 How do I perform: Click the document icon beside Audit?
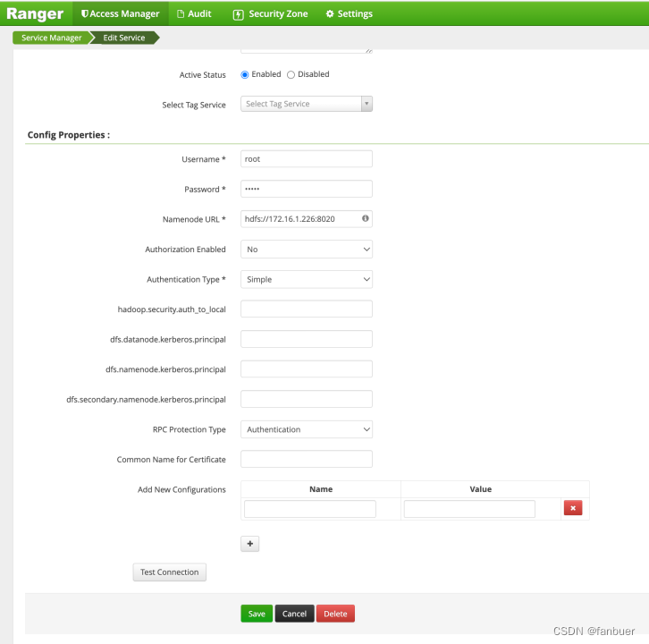(181, 14)
